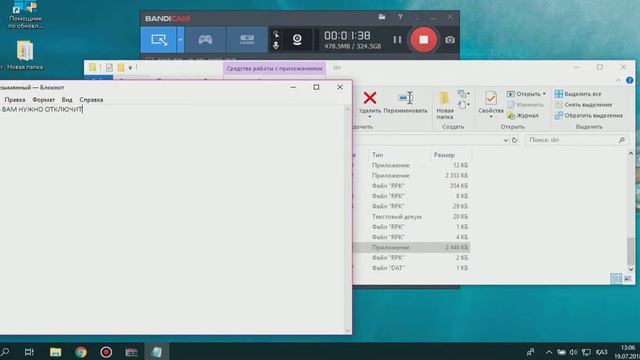Take a screenshot with Bandicam camera icon
The image size is (640, 360).
point(449,40)
